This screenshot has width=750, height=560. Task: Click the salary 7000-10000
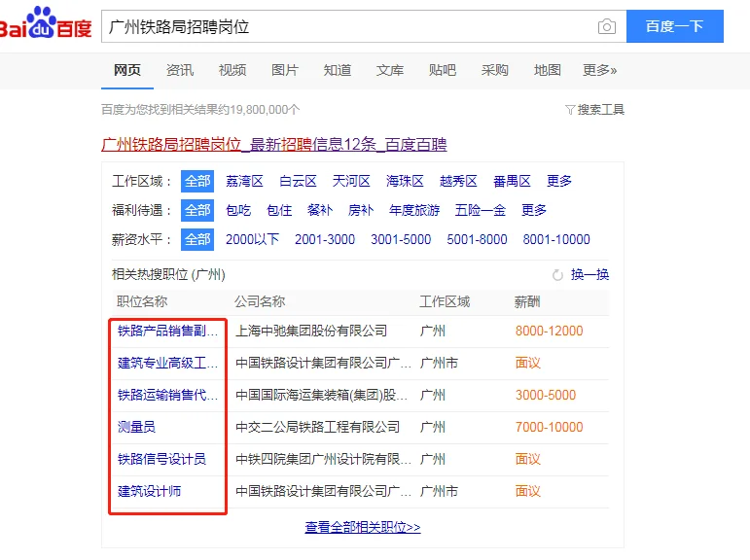click(x=549, y=427)
